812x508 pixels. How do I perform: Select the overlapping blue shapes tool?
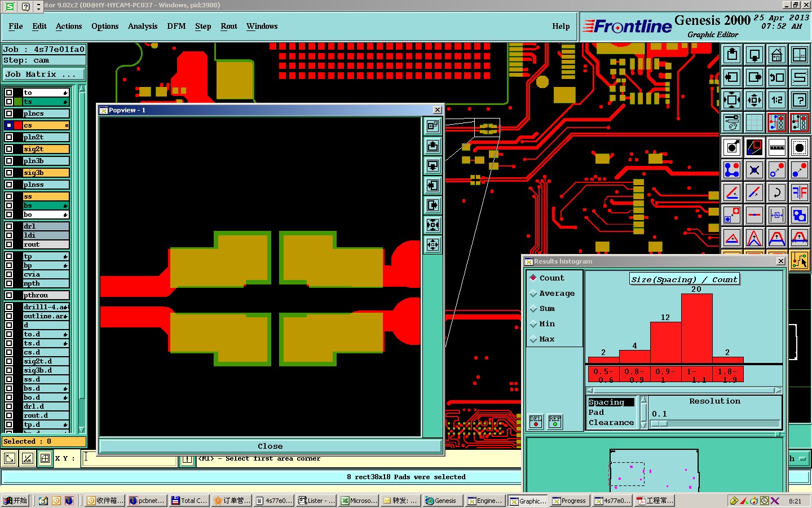coord(800,215)
